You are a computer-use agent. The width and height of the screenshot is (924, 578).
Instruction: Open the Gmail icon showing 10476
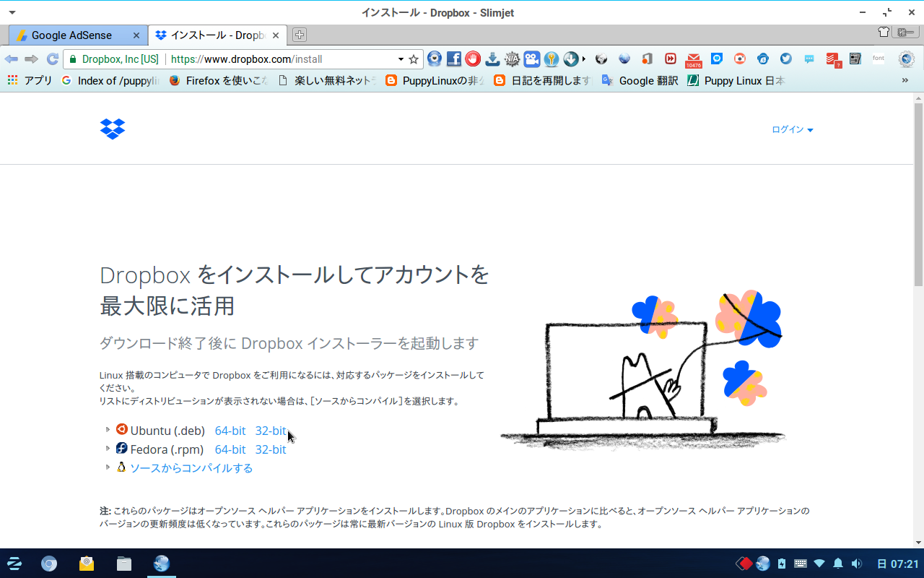(x=694, y=60)
